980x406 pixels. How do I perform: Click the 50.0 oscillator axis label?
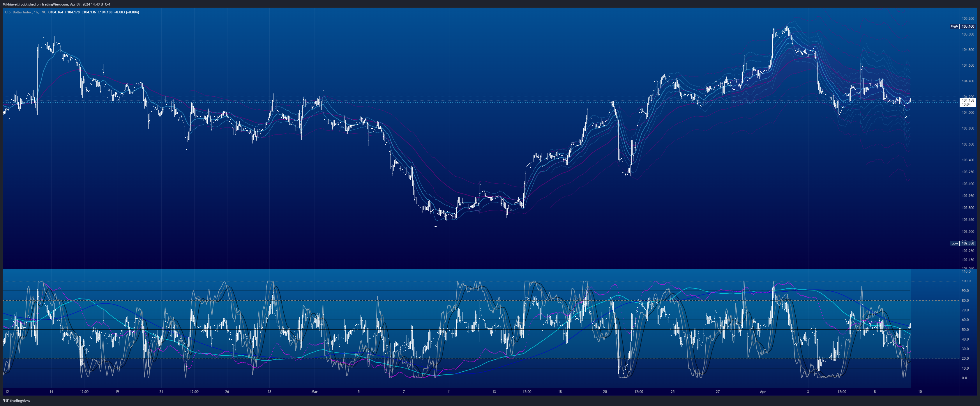pyautogui.click(x=965, y=329)
